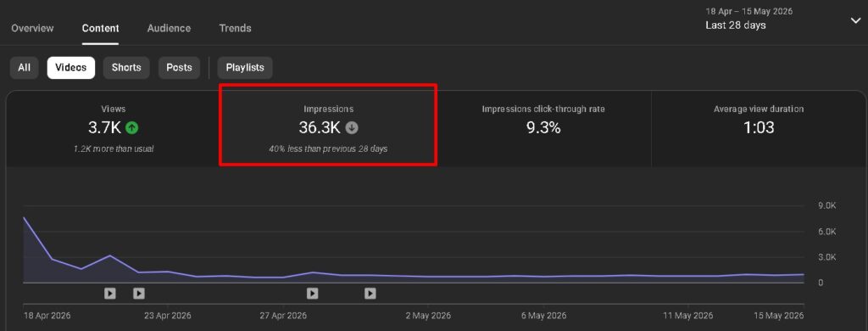The width and height of the screenshot is (868, 331).
Task: Click the green up-arrow Views indicator
Action: click(131, 128)
